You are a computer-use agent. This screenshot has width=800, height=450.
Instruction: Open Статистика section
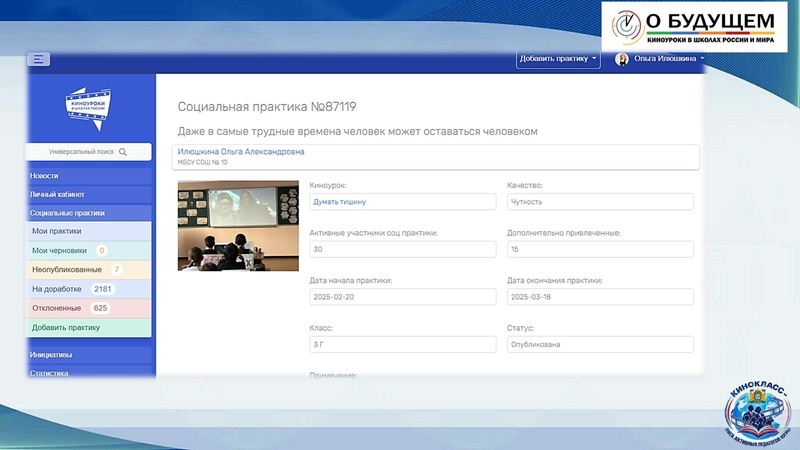[x=89, y=372]
